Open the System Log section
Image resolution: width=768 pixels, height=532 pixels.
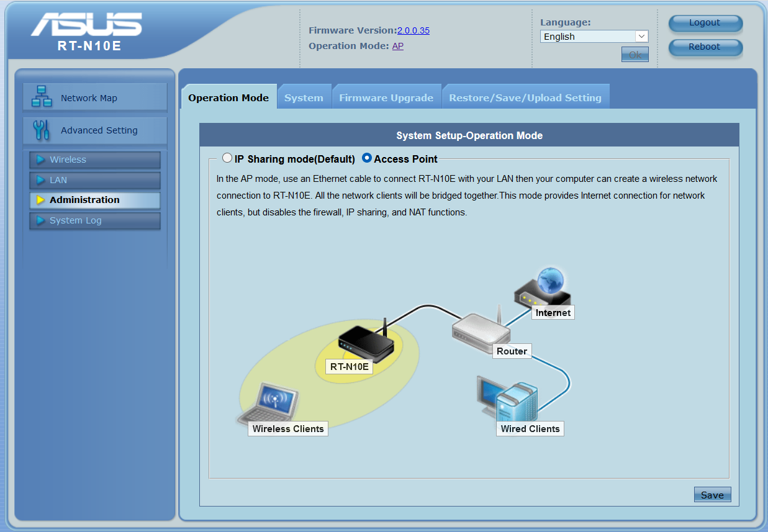click(x=95, y=220)
